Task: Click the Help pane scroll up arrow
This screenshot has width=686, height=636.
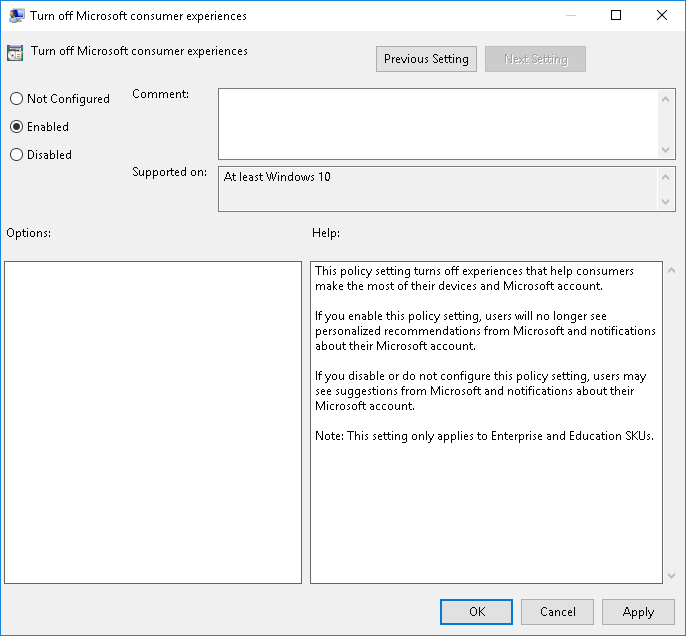Action: pyautogui.click(x=668, y=271)
